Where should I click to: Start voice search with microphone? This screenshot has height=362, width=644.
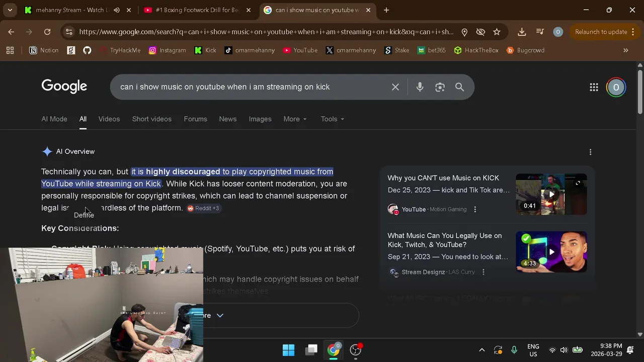(x=420, y=87)
